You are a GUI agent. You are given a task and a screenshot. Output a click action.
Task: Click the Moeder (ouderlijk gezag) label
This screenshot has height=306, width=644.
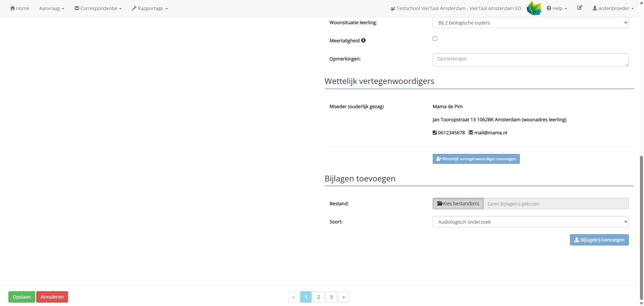coord(357,106)
